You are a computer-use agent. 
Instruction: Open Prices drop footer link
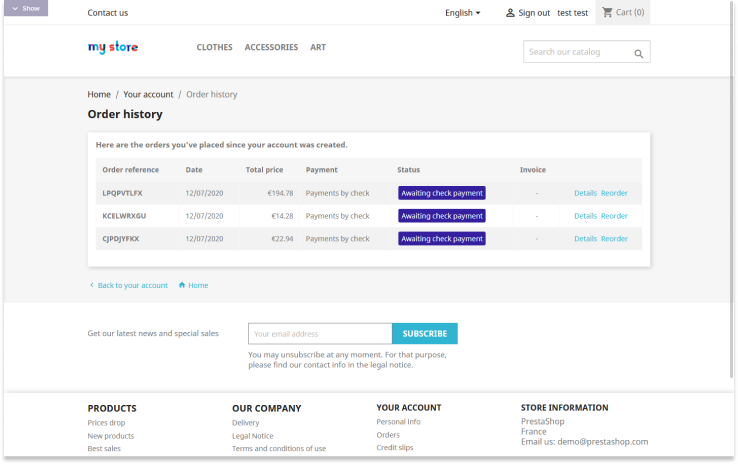[106, 423]
